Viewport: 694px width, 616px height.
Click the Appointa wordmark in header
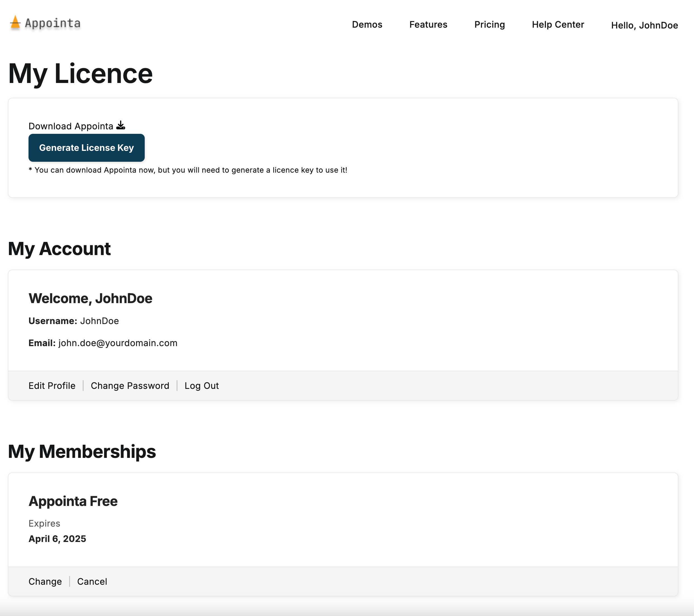click(x=53, y=23)
